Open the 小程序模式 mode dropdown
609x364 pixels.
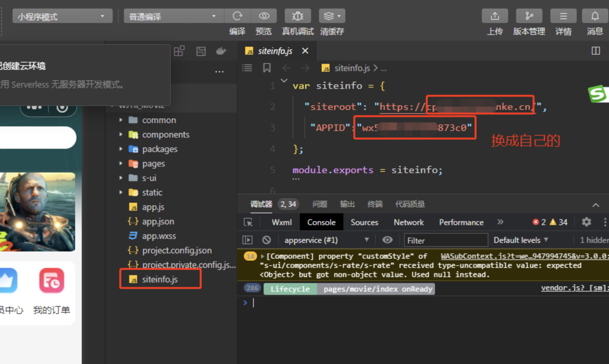(62, 16)
